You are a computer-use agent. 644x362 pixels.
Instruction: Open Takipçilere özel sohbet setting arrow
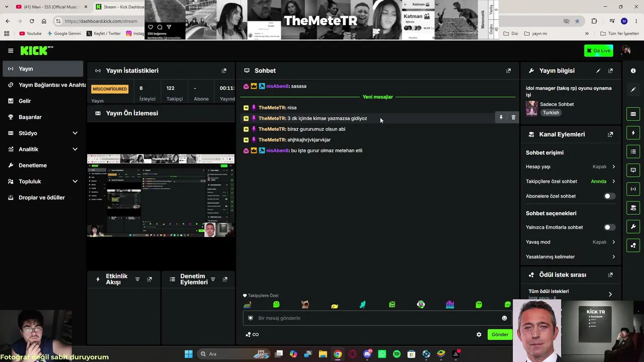pyautogui.click(x=613, y=182)
